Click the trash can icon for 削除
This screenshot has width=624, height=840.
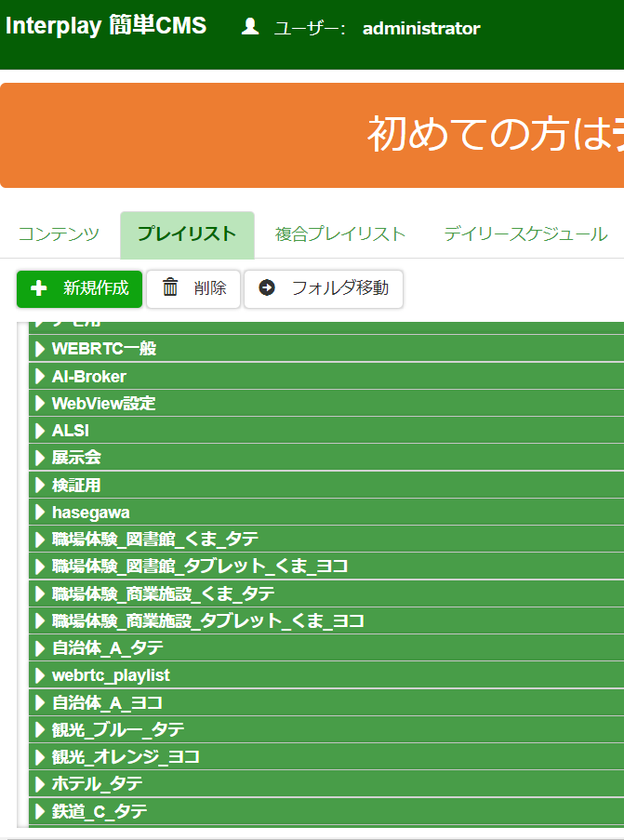(170, 288)
